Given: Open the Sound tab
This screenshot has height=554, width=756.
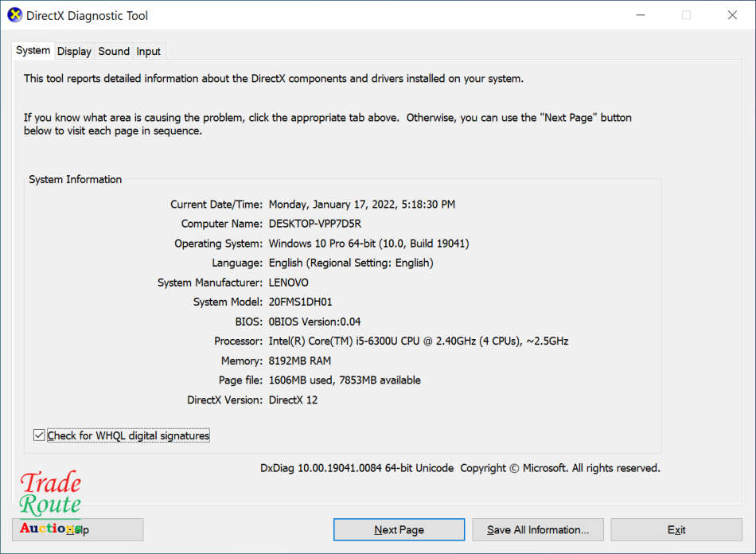Looking at the screenshot, I should pyautogui.click(x=113, y=51).
